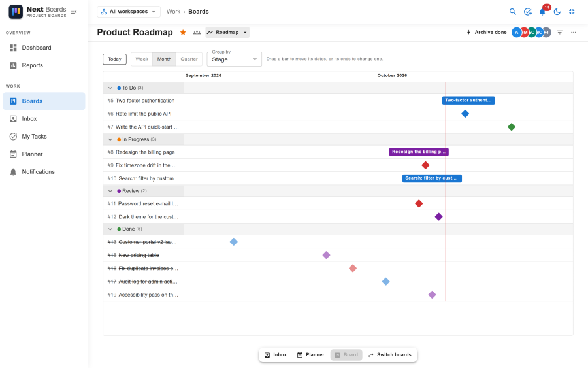Click the Redesign the billing page bar
588x368 pixels.
(x=419, y=152)
